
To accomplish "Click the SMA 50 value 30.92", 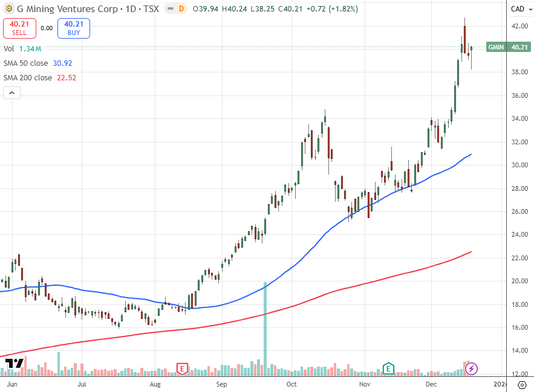I will pos(63,63).
